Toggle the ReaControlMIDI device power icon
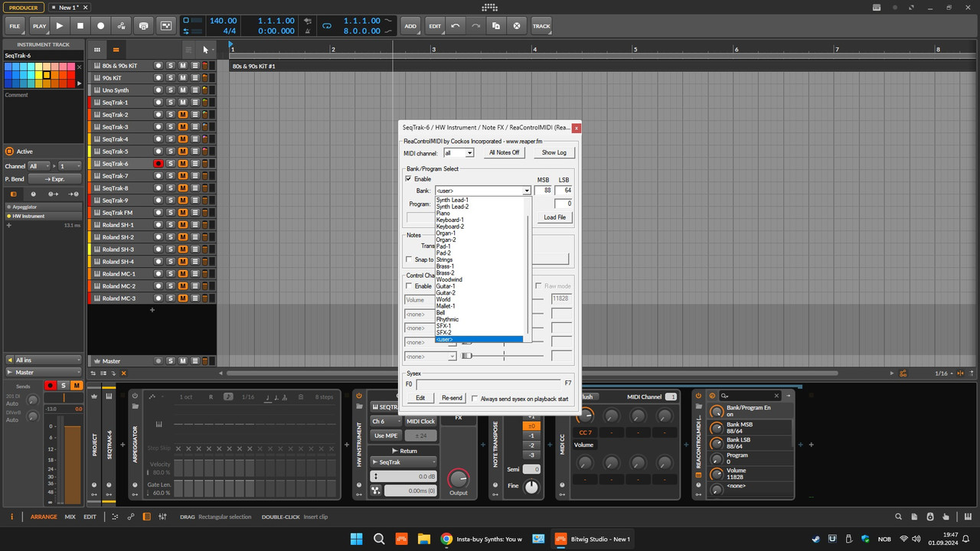980x551 pixels. coord(698,396)
